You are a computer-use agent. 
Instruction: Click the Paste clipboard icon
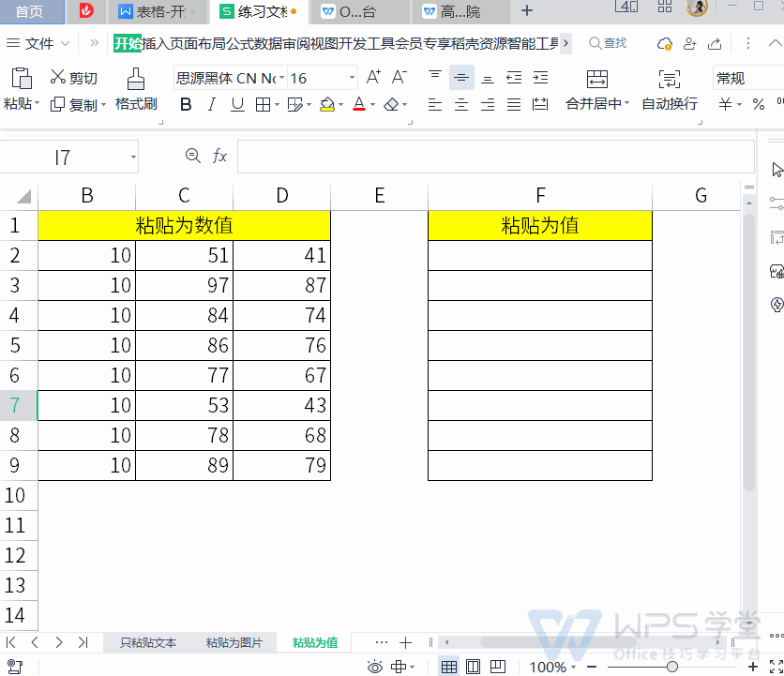pos(22,78)
